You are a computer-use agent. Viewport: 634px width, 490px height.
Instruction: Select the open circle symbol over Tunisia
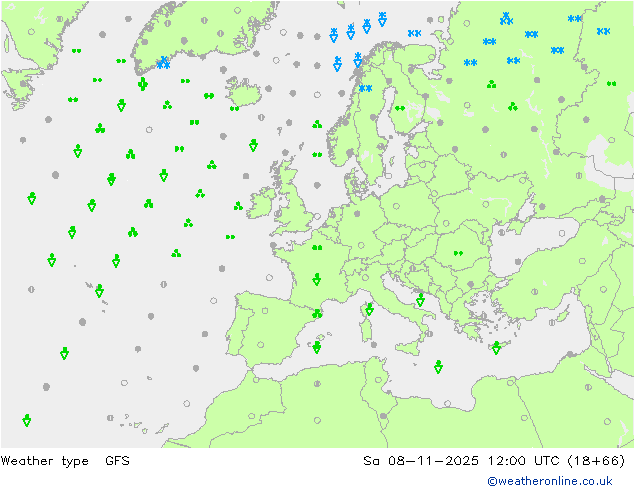(x=378, y=380)
